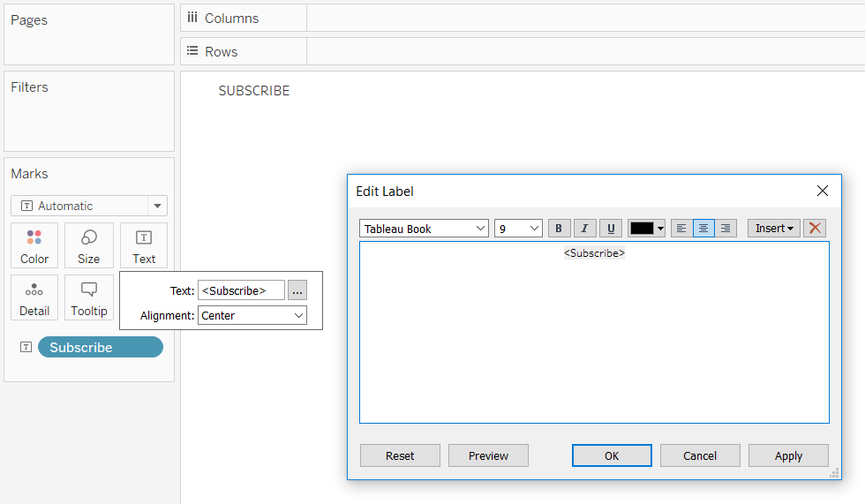
Task: Close the Edit Label dialog
Action: 823,191
